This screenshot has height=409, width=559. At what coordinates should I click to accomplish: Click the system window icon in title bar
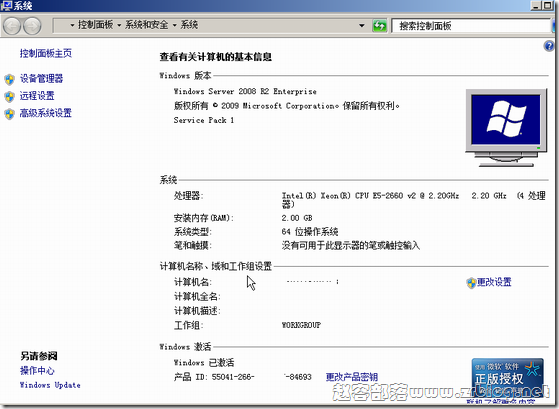(x=7, y=5)
